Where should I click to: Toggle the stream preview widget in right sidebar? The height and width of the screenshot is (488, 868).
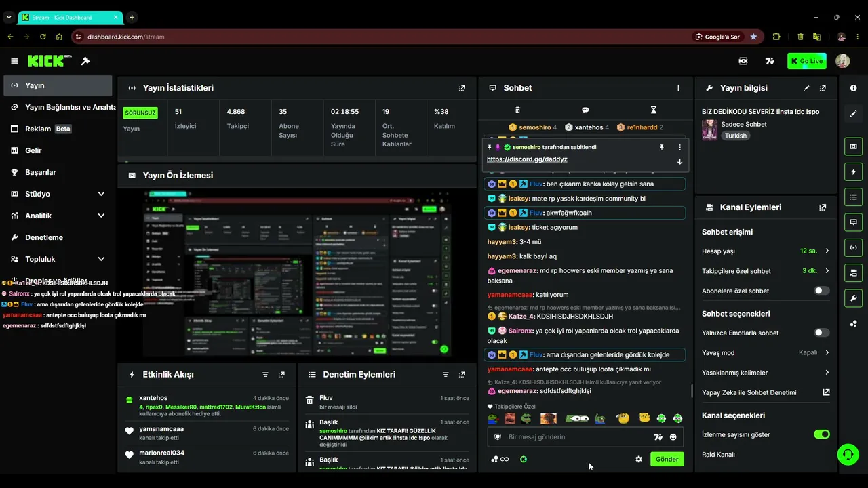(x=853, y=146)
